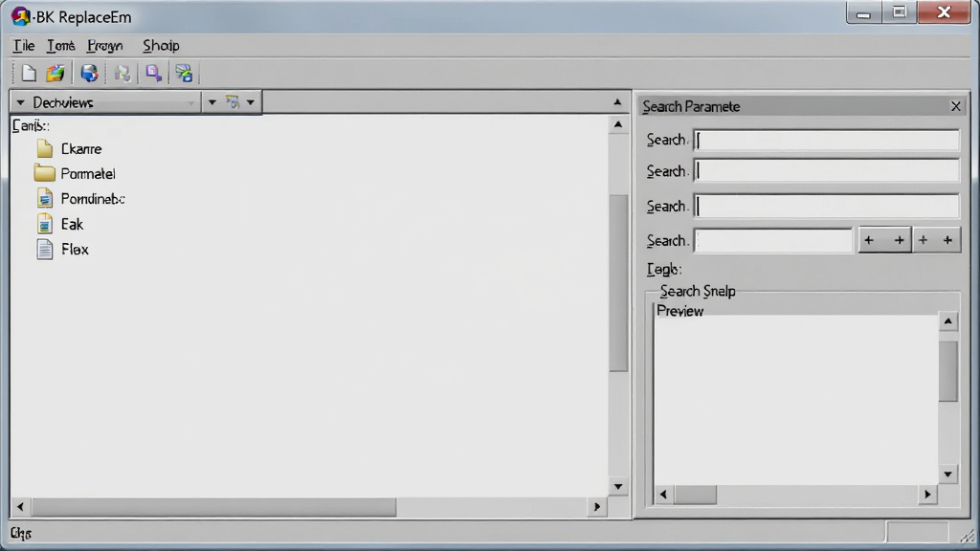Viewport: 980px width, 551px height.
Task: Open the Tile menu
Action: [x=24, y=46]
